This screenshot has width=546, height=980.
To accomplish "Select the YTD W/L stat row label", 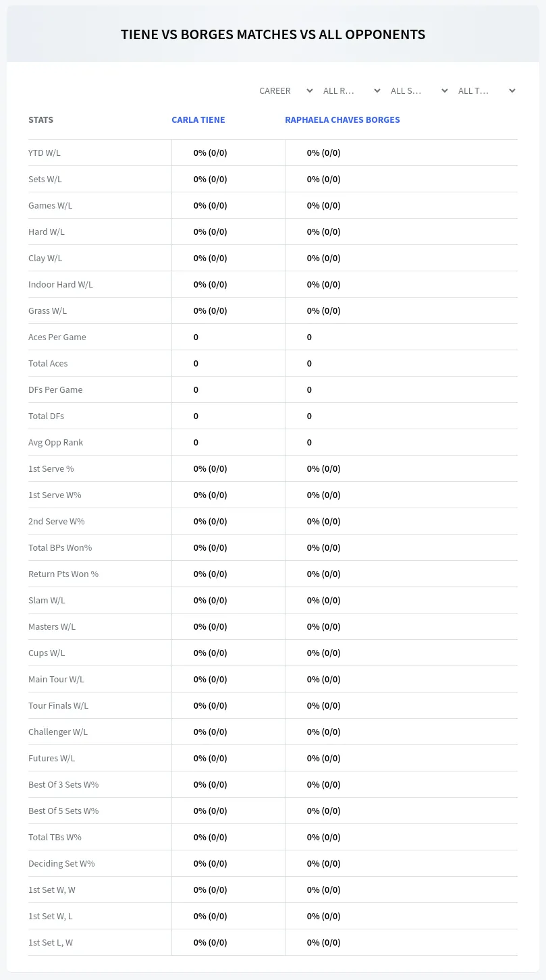I will pyautogui.click(x=45, y=153).
